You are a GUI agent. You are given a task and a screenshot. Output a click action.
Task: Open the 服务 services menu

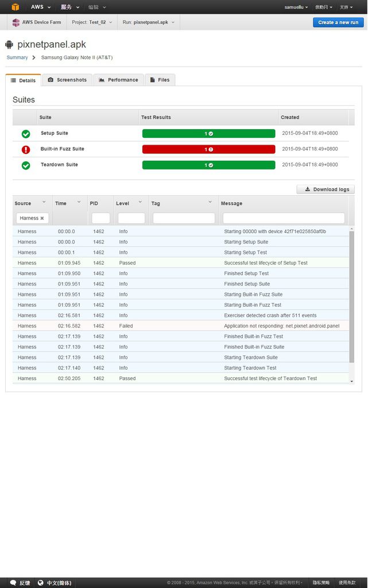coord(69,7)
